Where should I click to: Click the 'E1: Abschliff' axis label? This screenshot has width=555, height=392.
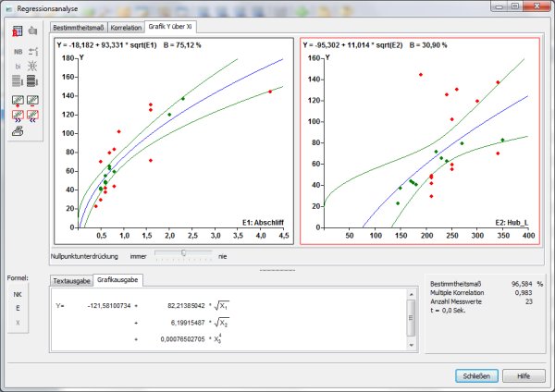click(x=263, y=223)
